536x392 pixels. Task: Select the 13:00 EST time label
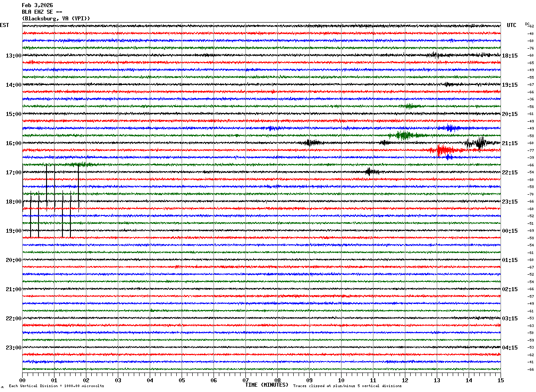(14, 56)
